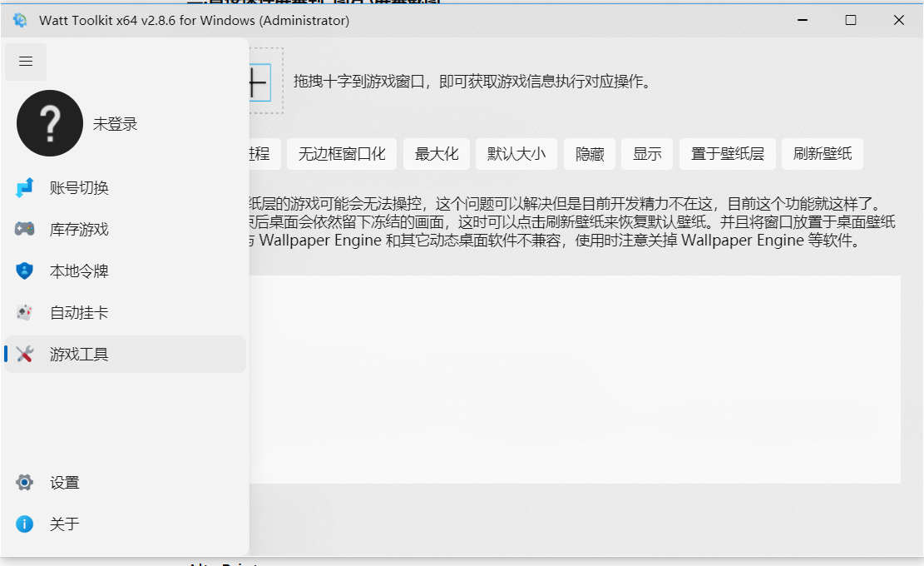Click the 显示 button
The image size is (924, 566).
[x=647, y=153]
